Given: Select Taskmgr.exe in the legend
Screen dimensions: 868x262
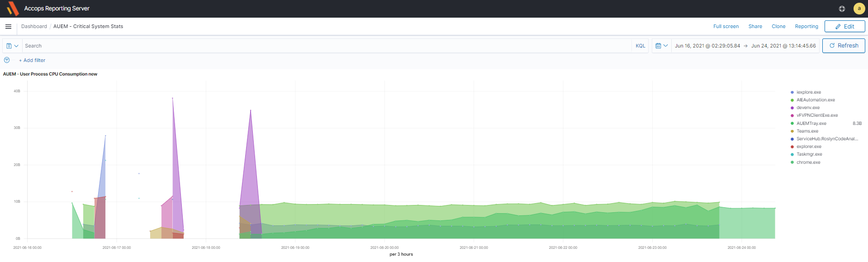Looking at the screenshot, I should (x=809, y=154).
